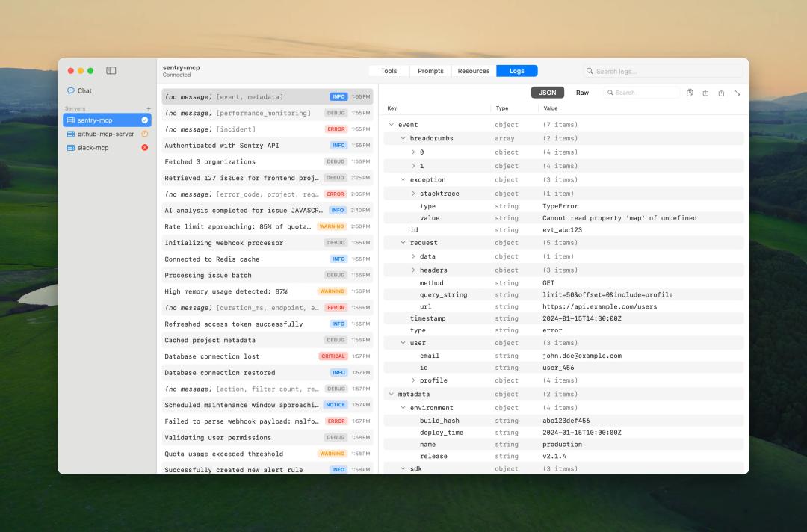The image size is (807, 532).
Task: Collapse the breadcrumbs array node
Action: click(x=403, y=138)
